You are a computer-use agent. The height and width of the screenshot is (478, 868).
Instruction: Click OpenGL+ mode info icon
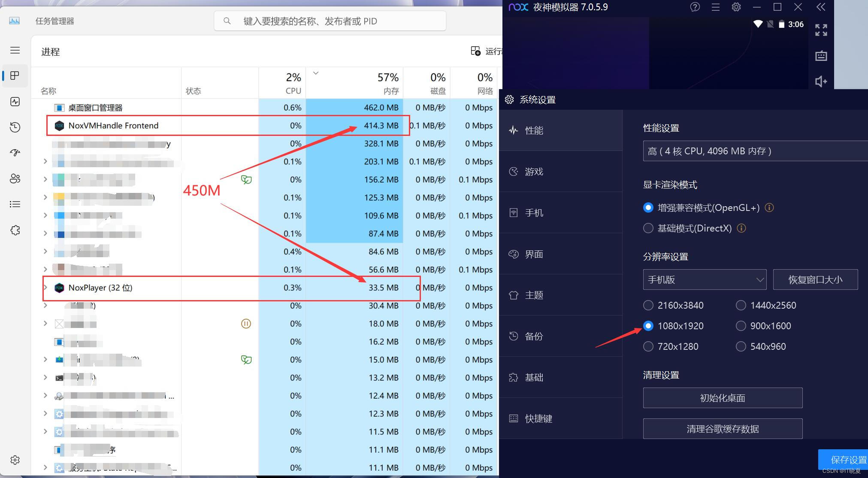(x=769, y=208)
